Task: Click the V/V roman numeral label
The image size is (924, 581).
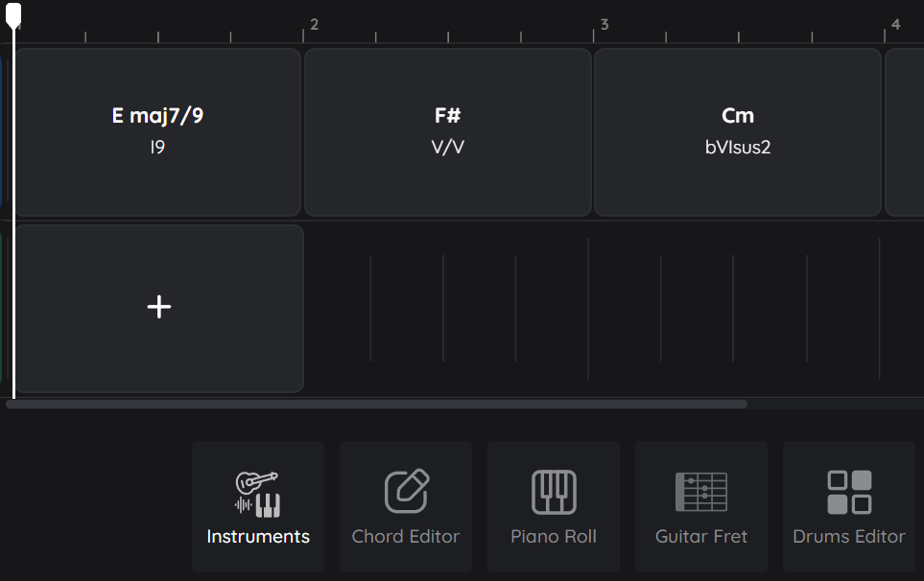Action: point(448,147)
